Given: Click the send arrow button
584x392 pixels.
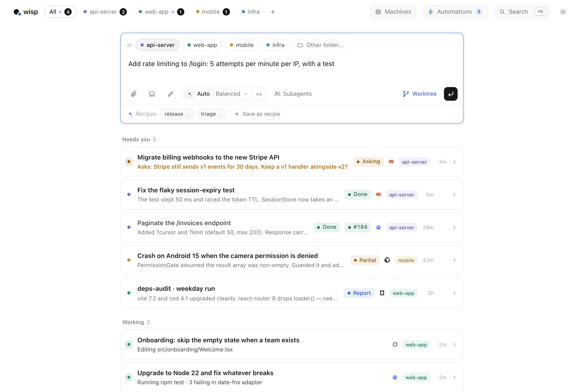Looking at the screenshot, I should (451, 94).
